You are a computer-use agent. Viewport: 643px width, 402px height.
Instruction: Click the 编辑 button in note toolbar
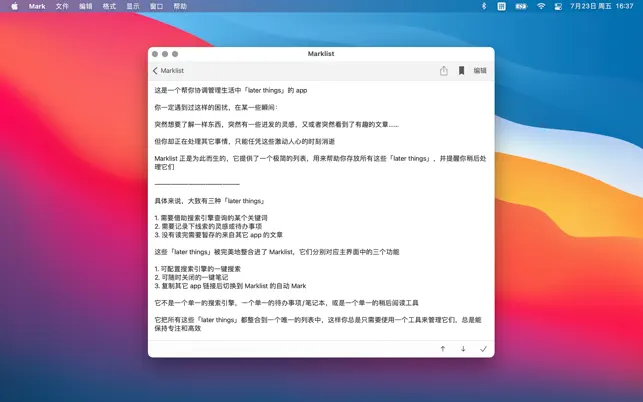tap(480, 71)
